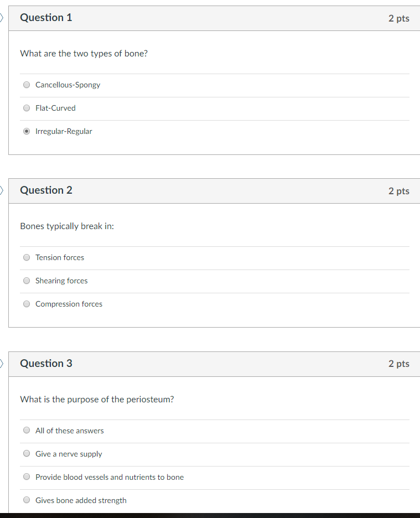Click the Question 1 header
This screenshot has height=518, width=420.
[46, 18]
